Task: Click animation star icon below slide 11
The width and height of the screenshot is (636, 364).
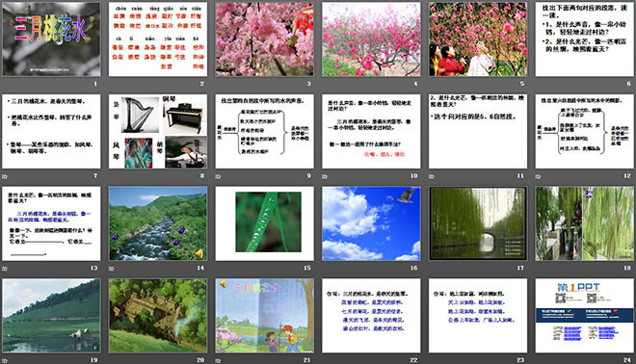Action: pos(432,176)
